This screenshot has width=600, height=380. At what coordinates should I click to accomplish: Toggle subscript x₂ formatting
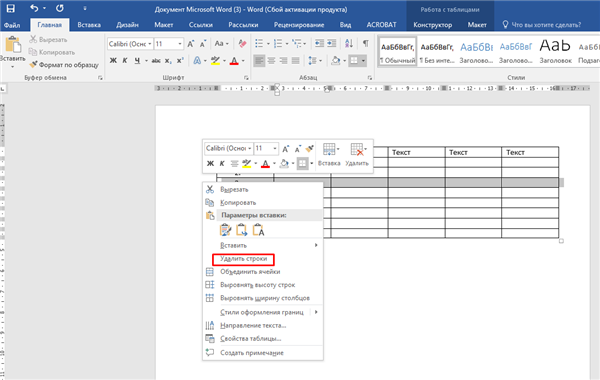pyautogui.click(x=168, y=60)
